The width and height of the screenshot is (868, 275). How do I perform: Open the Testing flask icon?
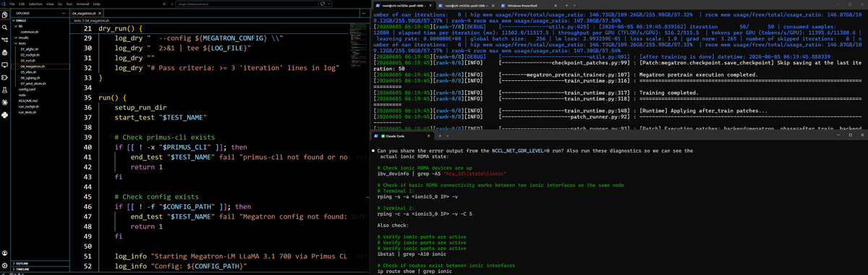pyautogui.click(x=4, y=90)
